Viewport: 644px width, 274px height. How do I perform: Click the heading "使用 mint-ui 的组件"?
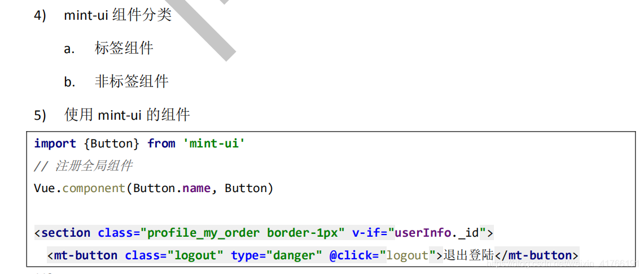(x=127, y=115)
